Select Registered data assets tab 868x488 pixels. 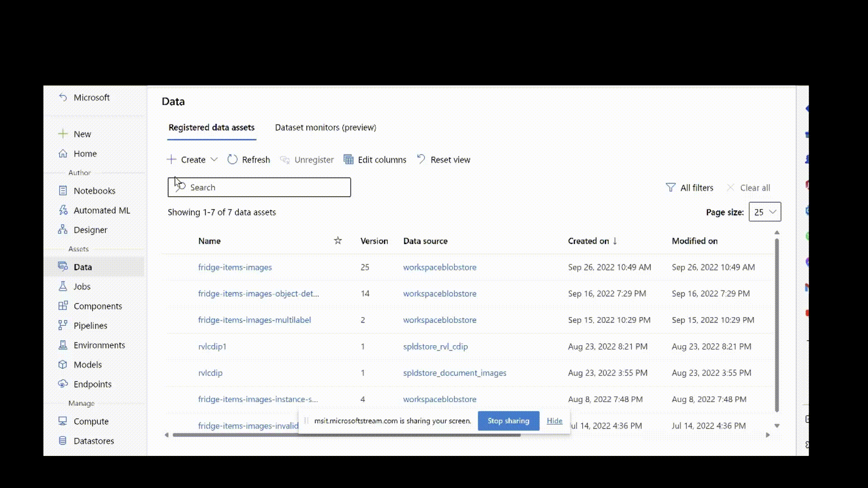pos(211,127)
